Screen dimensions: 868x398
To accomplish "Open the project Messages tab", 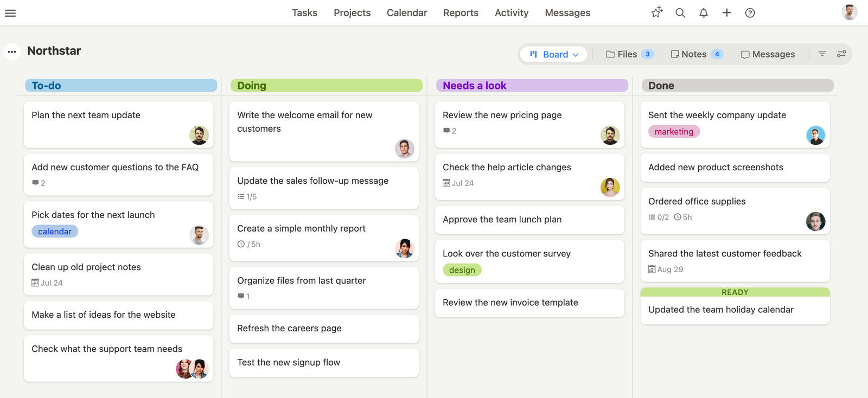I will pyautogui.click(x=768, y=54).
